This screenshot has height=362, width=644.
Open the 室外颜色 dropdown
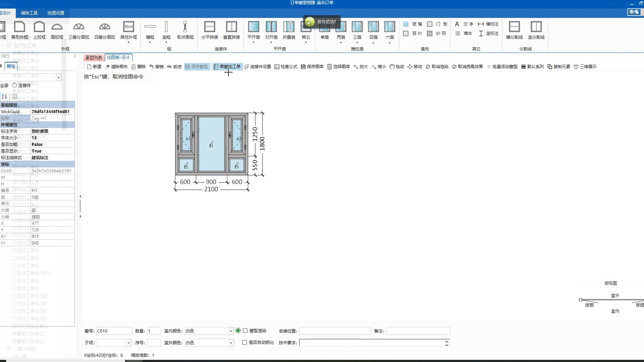click(x=230, y=343)
